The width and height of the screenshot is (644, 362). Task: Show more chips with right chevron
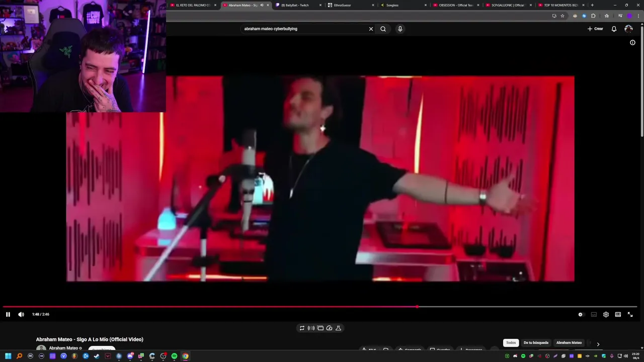point(598,344)
